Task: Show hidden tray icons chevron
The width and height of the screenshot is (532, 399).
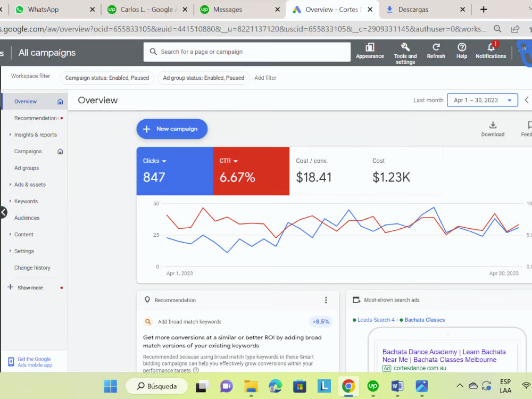Action: [x=460, y=386]
